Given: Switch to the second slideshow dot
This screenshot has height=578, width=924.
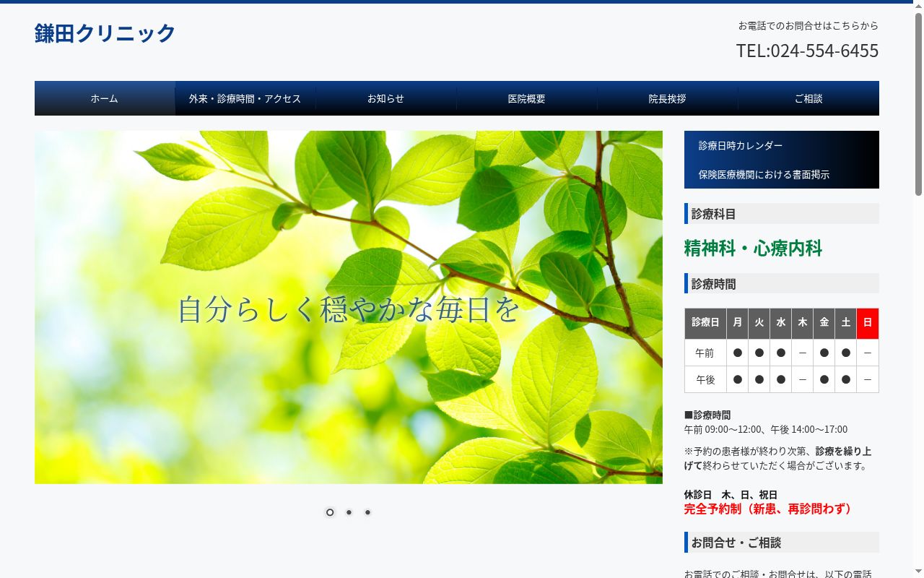Looking at the screenshot, I should pos(349,512).
